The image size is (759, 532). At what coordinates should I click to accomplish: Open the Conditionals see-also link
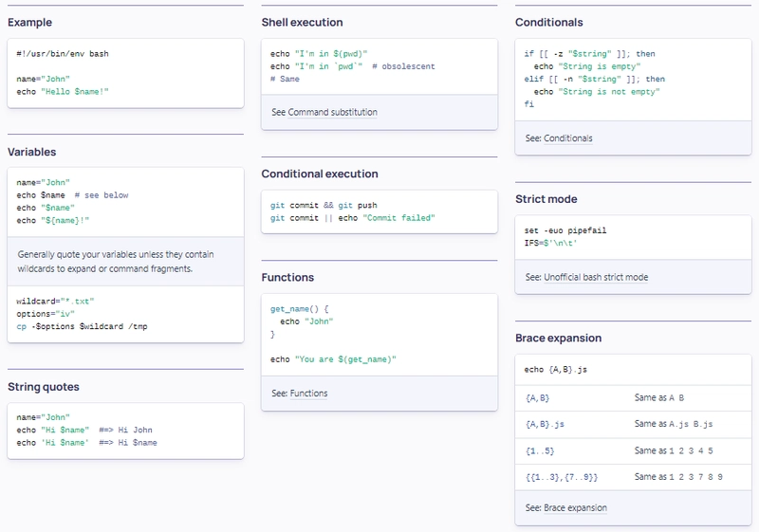point(567,138)
